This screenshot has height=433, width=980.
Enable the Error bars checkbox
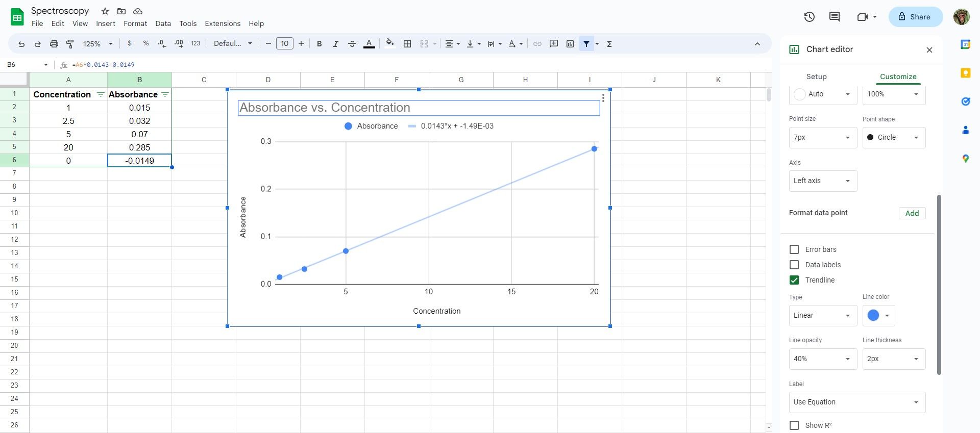coord(794,249)
